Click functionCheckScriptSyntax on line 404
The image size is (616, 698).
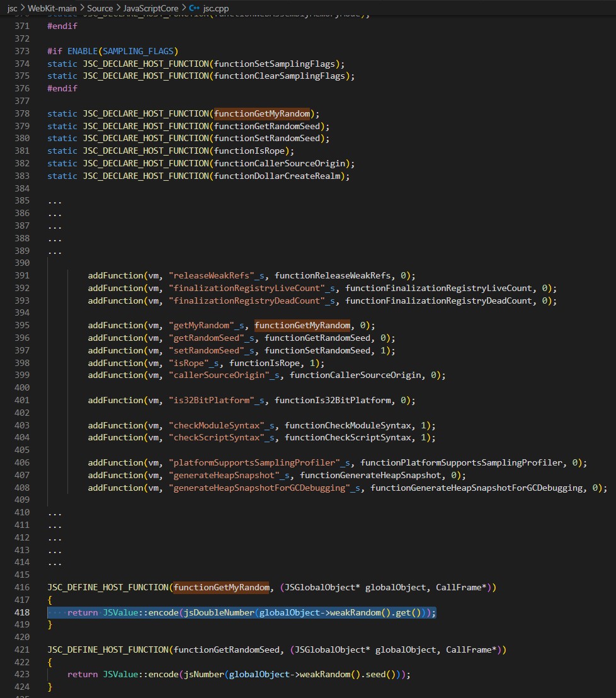[348, 438]
